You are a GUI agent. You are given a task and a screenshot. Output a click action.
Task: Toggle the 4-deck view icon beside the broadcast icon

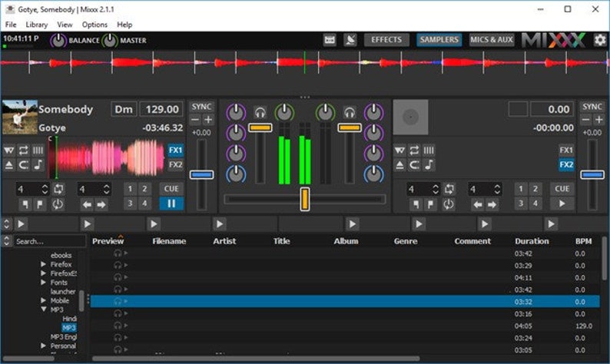[330, 40]
